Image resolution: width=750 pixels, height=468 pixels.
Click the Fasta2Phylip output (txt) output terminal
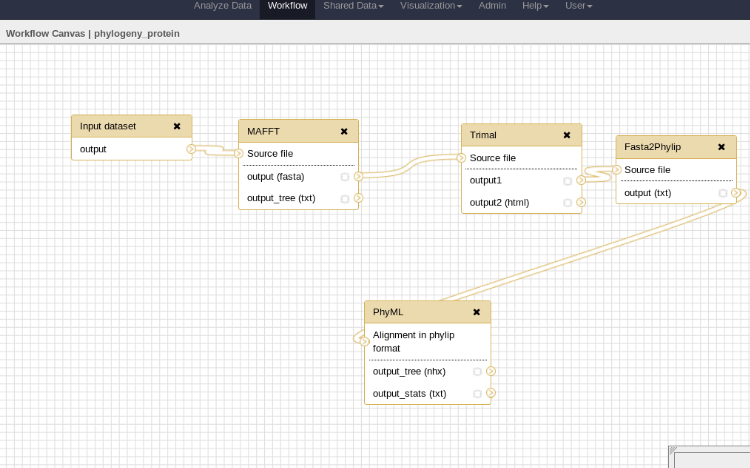tap(736, 193)
